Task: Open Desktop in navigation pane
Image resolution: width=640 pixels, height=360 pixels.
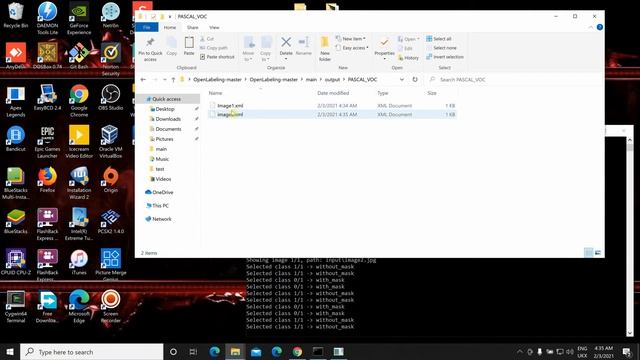Action: [165, 109]
